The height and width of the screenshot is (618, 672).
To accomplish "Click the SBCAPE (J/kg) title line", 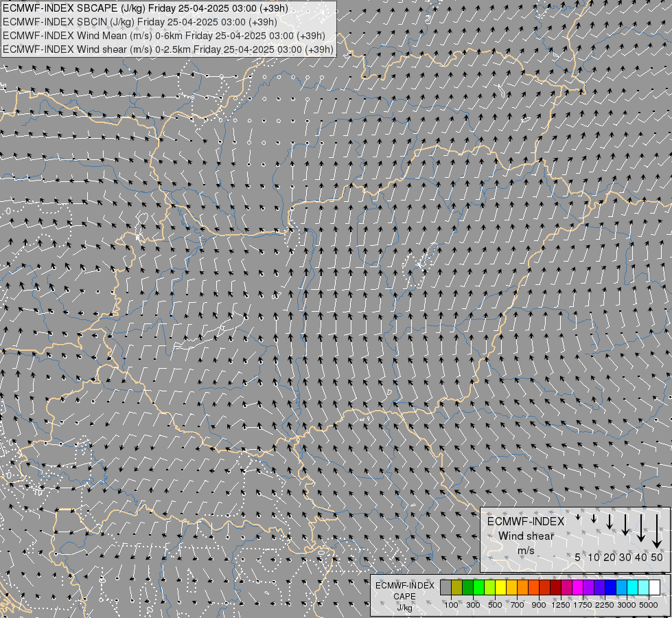I will (x=146, y=8).
